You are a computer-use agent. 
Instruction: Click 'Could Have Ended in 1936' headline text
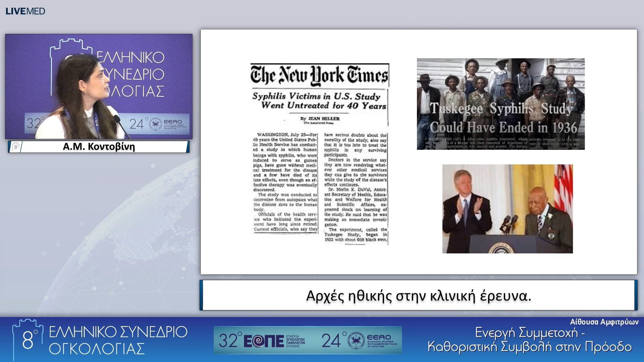tap(503, 127)
